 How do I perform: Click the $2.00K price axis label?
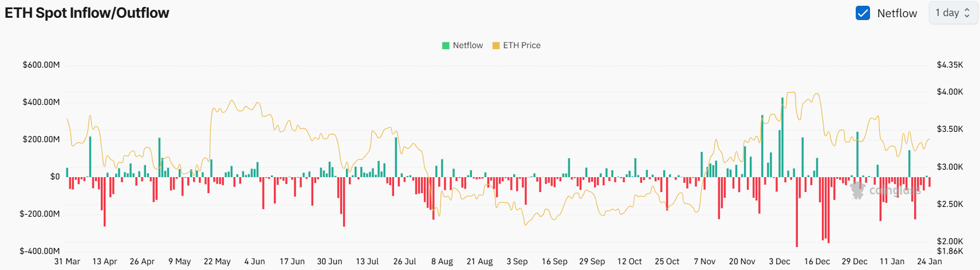click(x=950, y=241)
